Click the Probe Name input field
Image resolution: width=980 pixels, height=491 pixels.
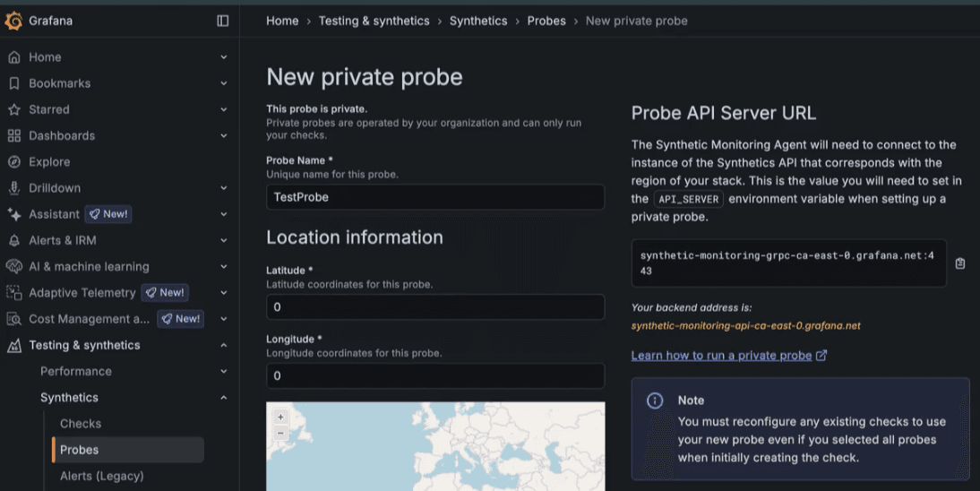coord(435,197)
